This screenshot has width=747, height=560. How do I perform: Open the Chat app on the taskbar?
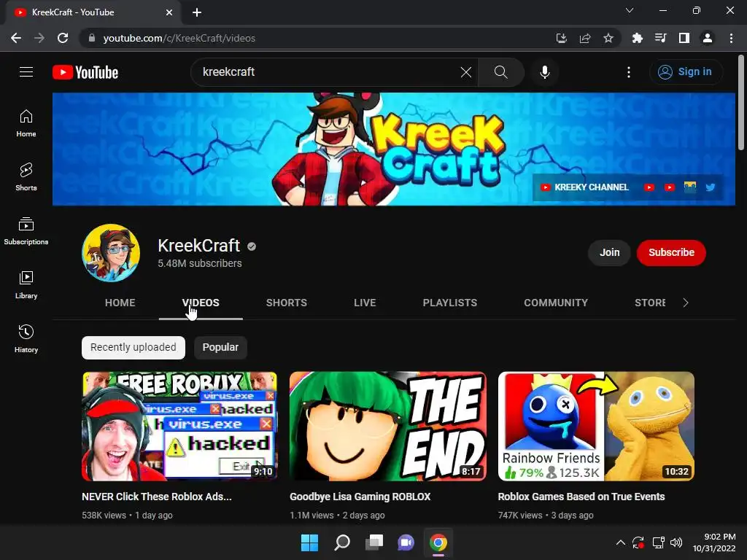[x=406, y=542]
